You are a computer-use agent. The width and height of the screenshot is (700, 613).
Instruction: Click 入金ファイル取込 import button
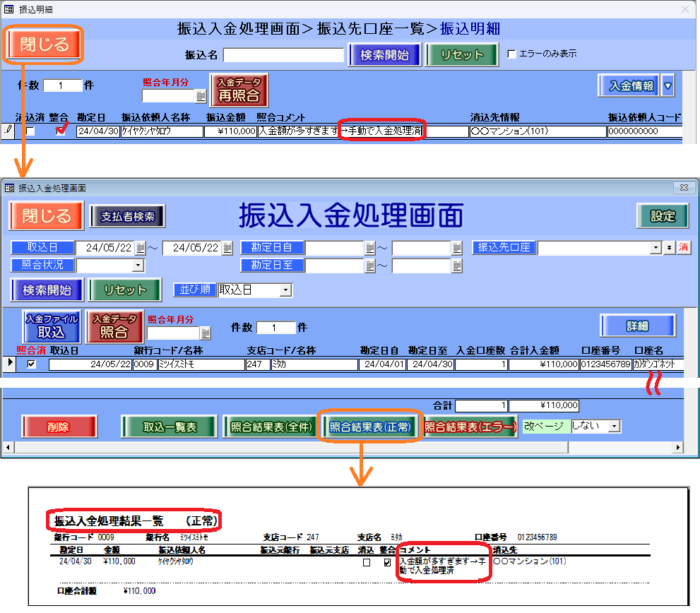coord(51,326)
